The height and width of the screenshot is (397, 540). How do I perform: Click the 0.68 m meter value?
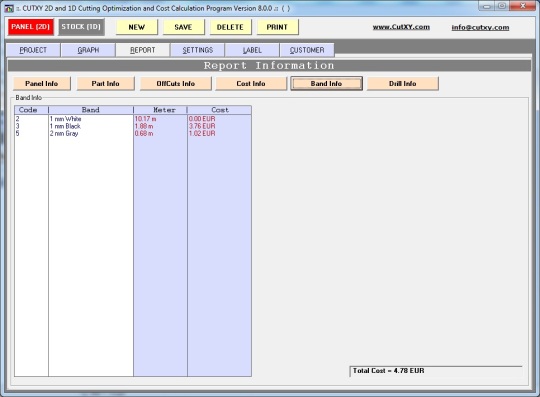144,134
